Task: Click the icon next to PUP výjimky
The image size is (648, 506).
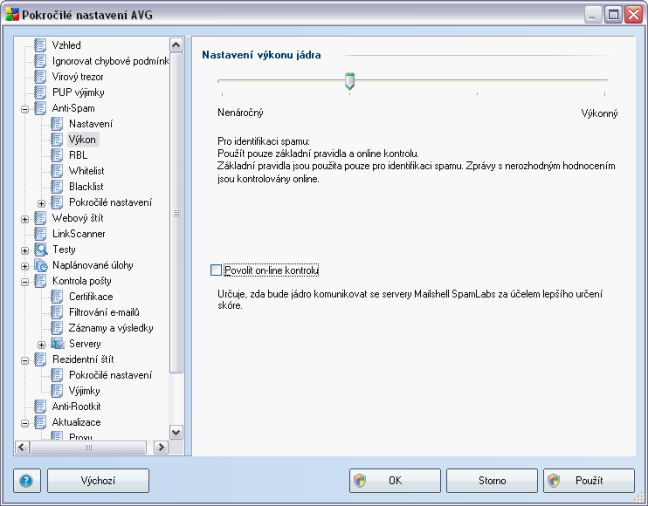Action: pos(40,92)
